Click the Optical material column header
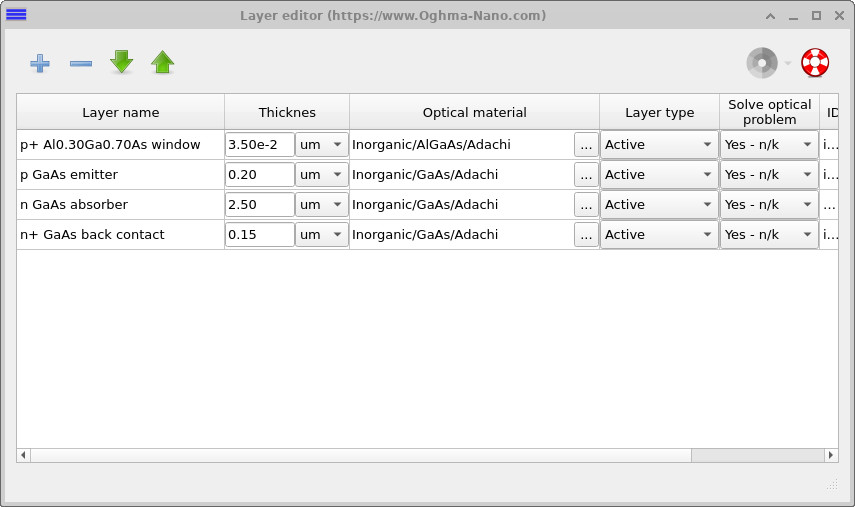This screenshot has width=855, height=507. [474, 112]
